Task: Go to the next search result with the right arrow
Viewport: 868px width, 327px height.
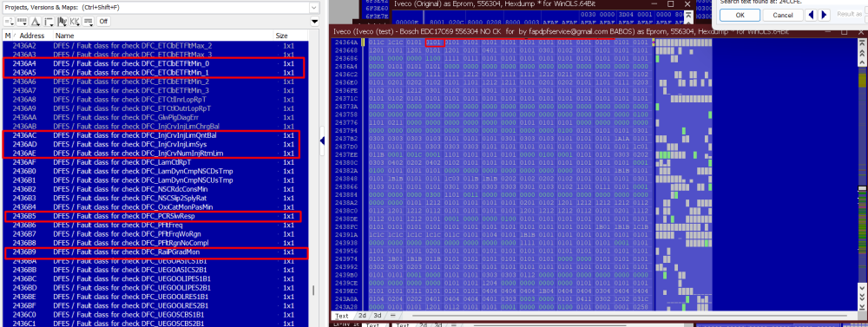Action: (825, 15)
